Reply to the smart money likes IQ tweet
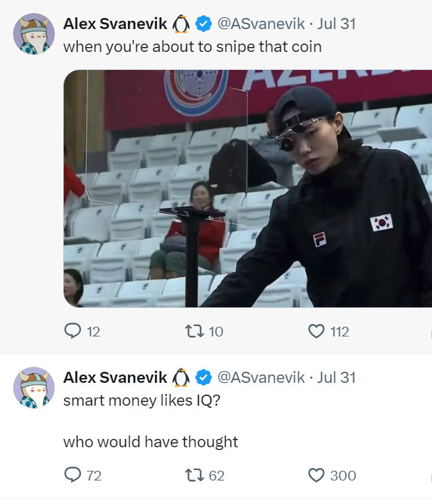The height and width of the screenshot is (504, 432). pyautogui.click(x=73, y=475)
